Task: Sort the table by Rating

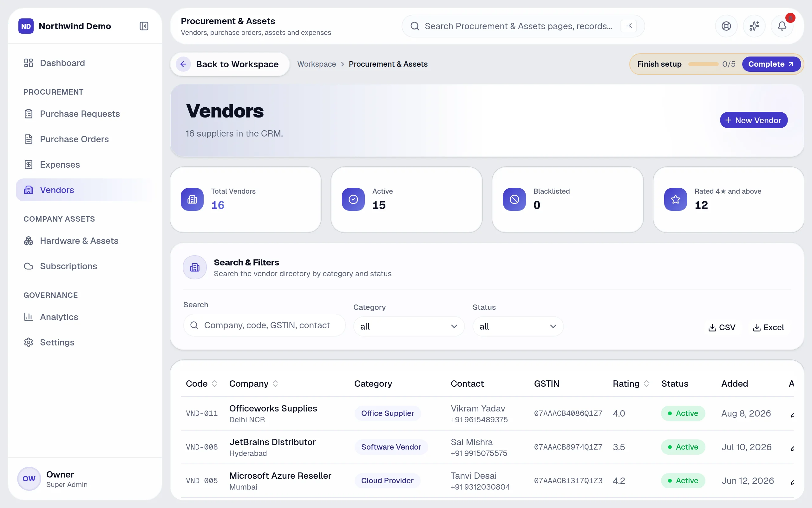Action: pyautogui.click(x=631, y=384)
